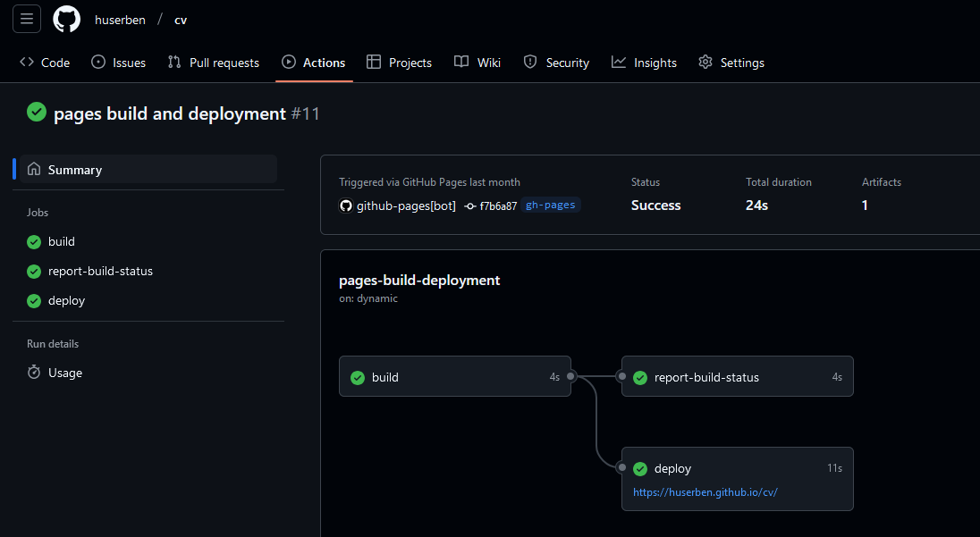Open the Security tab
The width and height of the screenshot is (980, 537).
(x=556, y=63)
